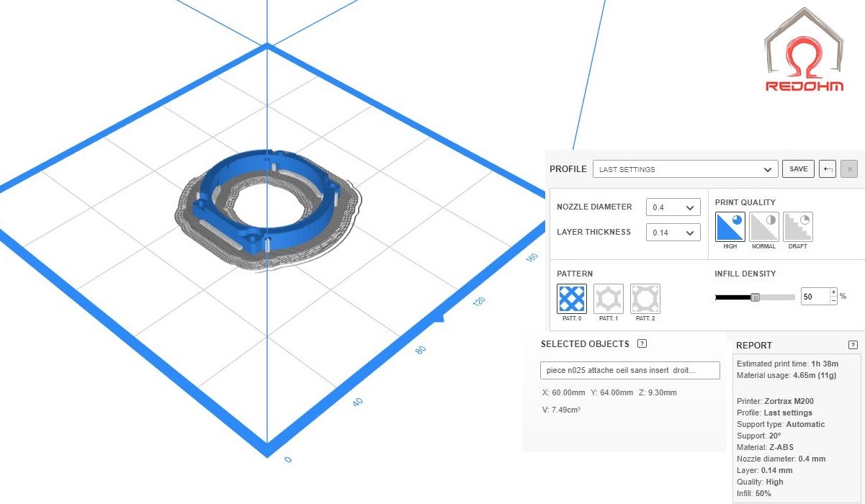Decrease infill density with minus stepper
This screenshot has height=504, width=865.
(x=834, y=301)
